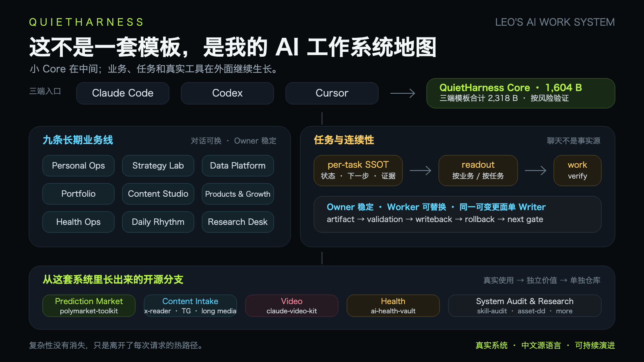The height and width of the screenshot is (362, 644).
Task: Open the Prediction Market polymarket-toolkit card
Action: [89, 306]
